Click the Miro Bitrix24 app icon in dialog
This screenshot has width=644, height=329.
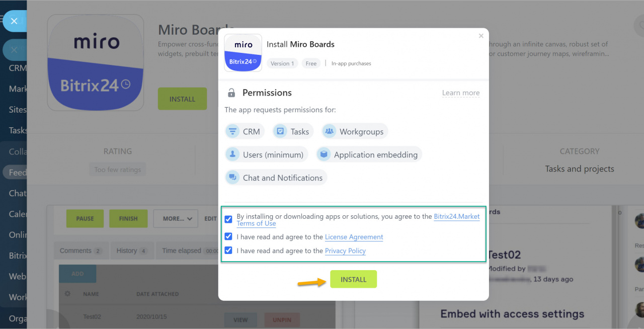243,53
